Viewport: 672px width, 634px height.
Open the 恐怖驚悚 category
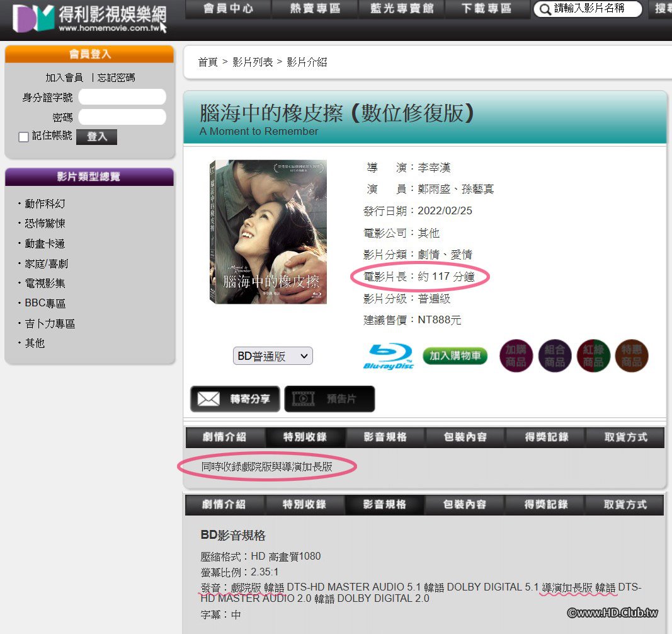click(45, 224)
